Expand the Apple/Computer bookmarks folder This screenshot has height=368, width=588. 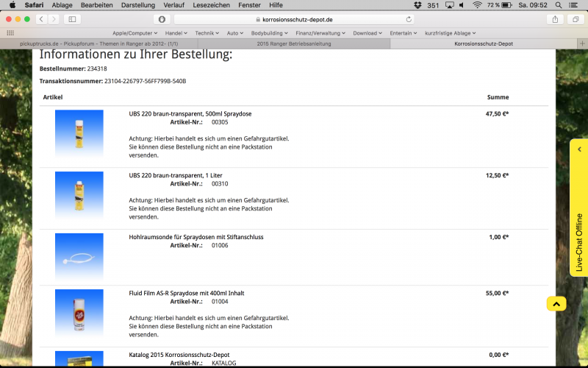136,33
